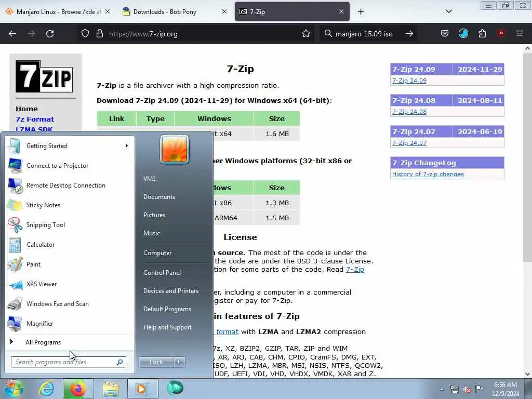Open Paint from Start menu
Viewport: 532px width, 399px height.
tap(69, 264)
